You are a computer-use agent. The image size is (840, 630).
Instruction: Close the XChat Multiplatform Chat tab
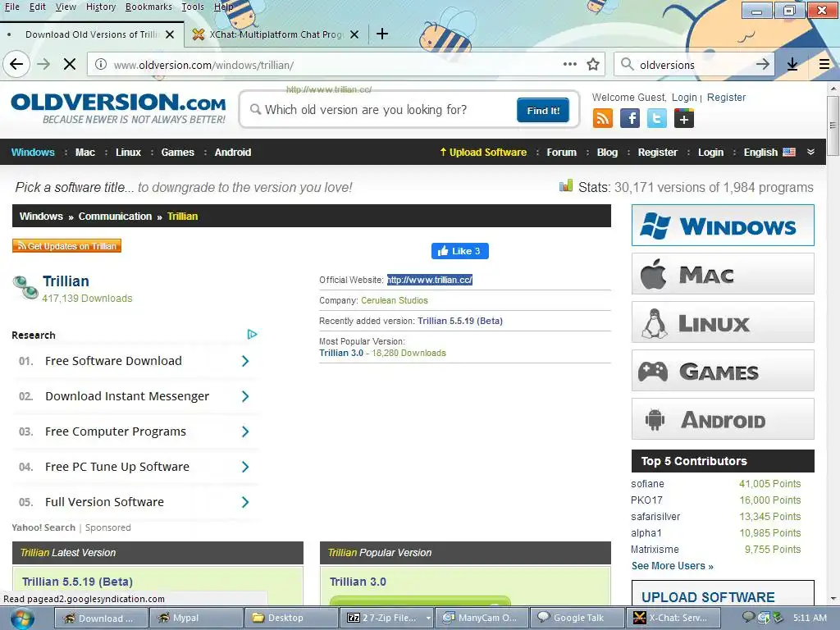354,34
